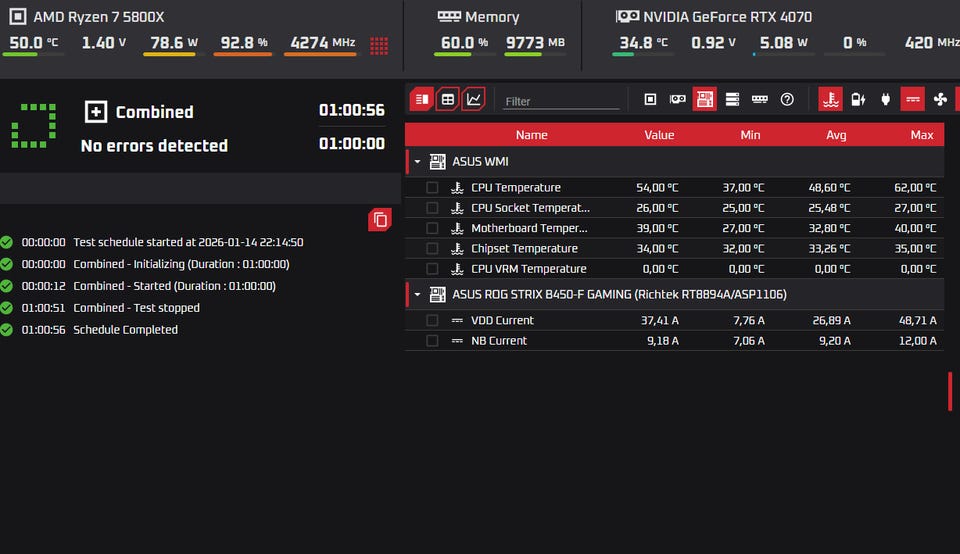Viewport: 960px width, 554px height.
Task: Check the Motherboard Temperature checkbox
Action: click(432, 228)
